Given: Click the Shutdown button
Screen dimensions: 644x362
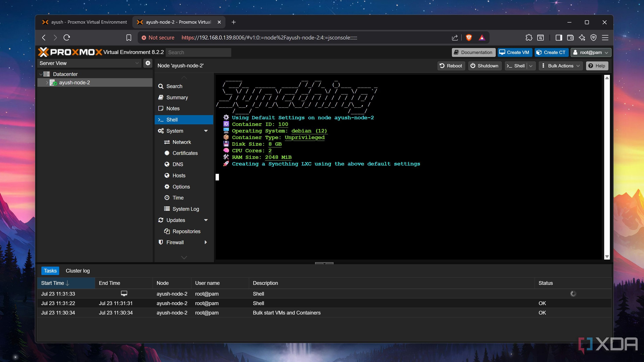Looking at the screenshot, I should click(x=485, y=66).
